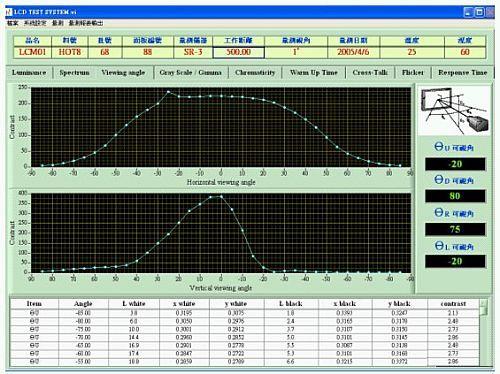
Task: Click the ΘU viewing angle value display
Action: pyautogui.click(x=455, y=164)
